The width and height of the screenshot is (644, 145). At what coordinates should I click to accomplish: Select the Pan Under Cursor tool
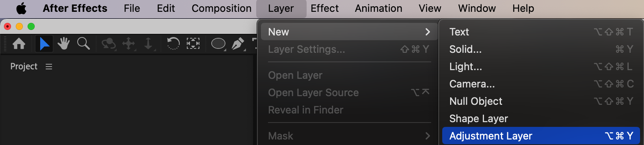coord(129,43)
